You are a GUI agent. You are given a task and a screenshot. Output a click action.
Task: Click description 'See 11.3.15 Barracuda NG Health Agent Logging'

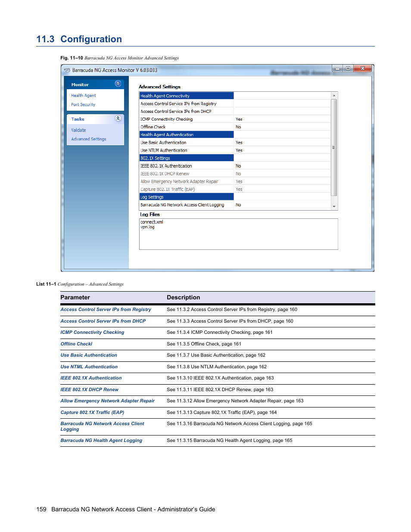[230, 440]
